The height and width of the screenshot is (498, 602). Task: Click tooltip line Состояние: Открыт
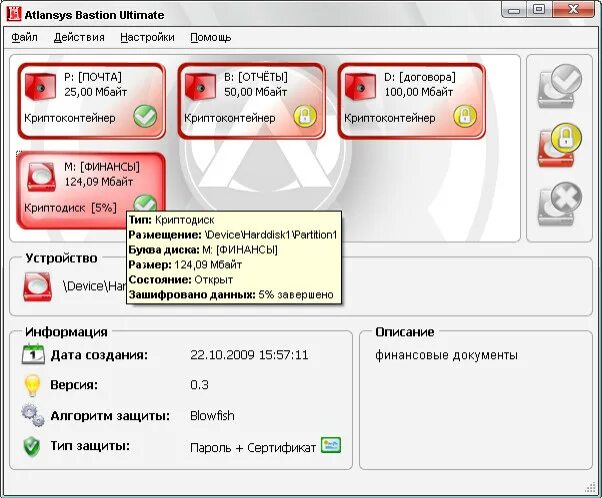(181, 280)
